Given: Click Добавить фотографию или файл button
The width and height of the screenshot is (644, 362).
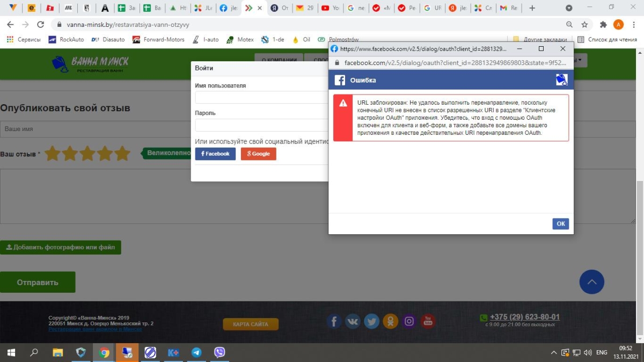Looking at the screenshot, I should 61,248.
